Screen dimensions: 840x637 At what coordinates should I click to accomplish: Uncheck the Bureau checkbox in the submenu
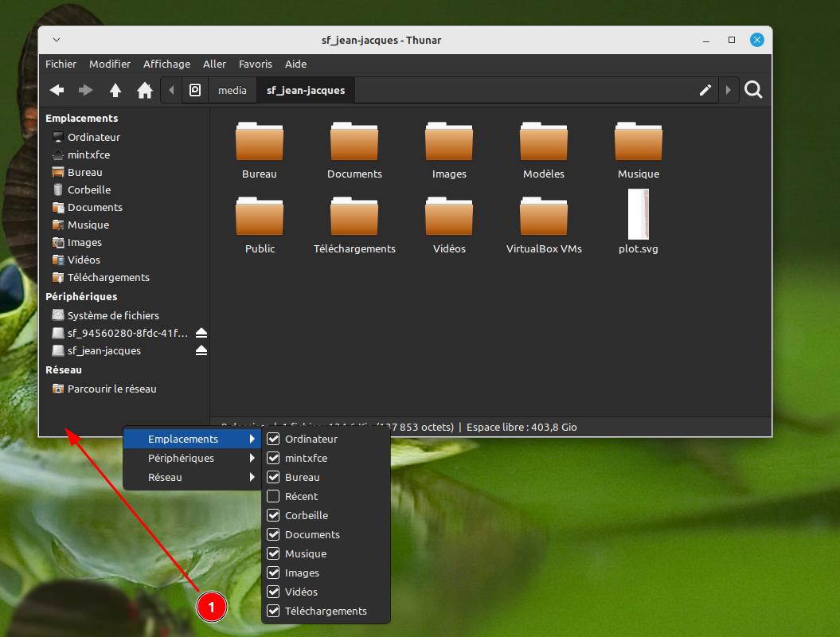coord(273,477)
